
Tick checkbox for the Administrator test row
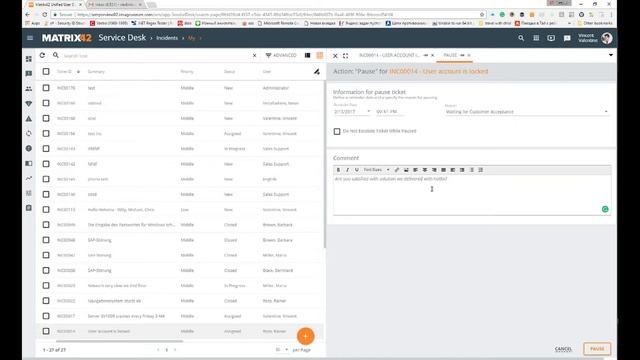click(46, 88)
